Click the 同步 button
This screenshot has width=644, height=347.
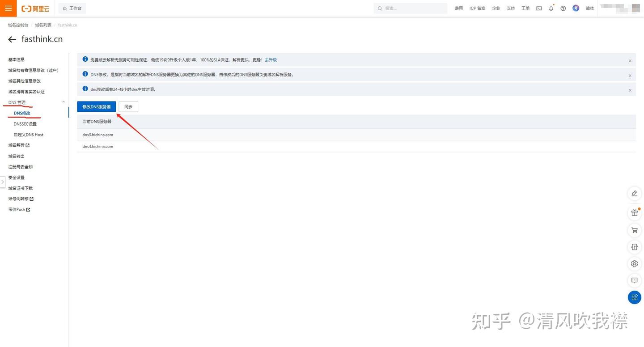(128, 107)
